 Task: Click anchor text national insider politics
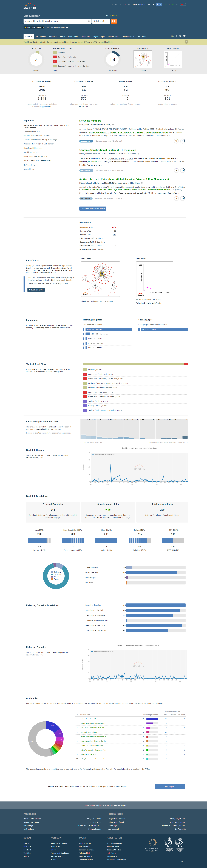[x=89, y=719]
